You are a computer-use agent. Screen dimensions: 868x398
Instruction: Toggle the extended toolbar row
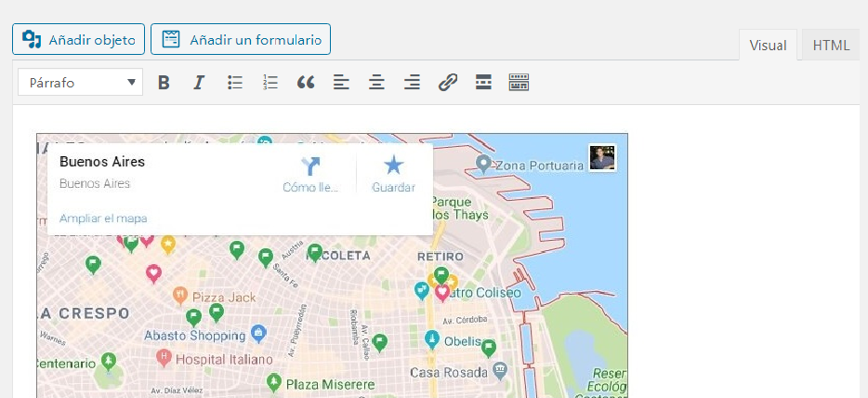(519, 83)
